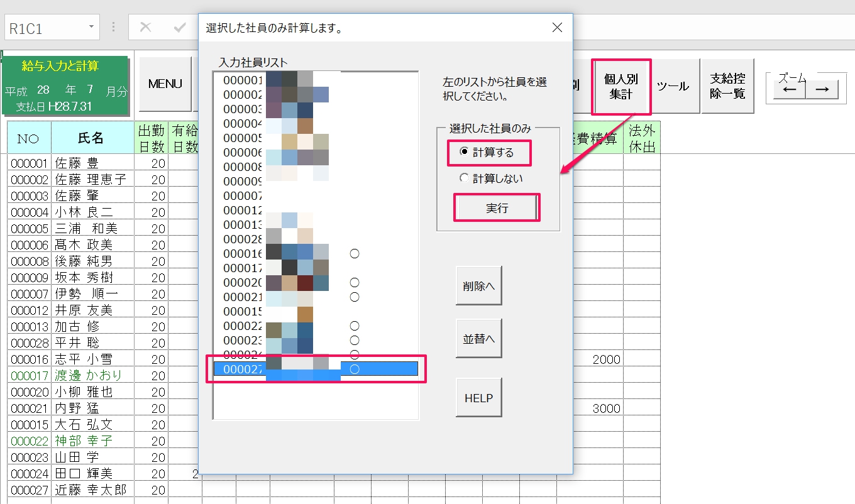Screen dimensions: 855x504
Task: Open the 支給控除一覧 button
Action: pos(727,87)
